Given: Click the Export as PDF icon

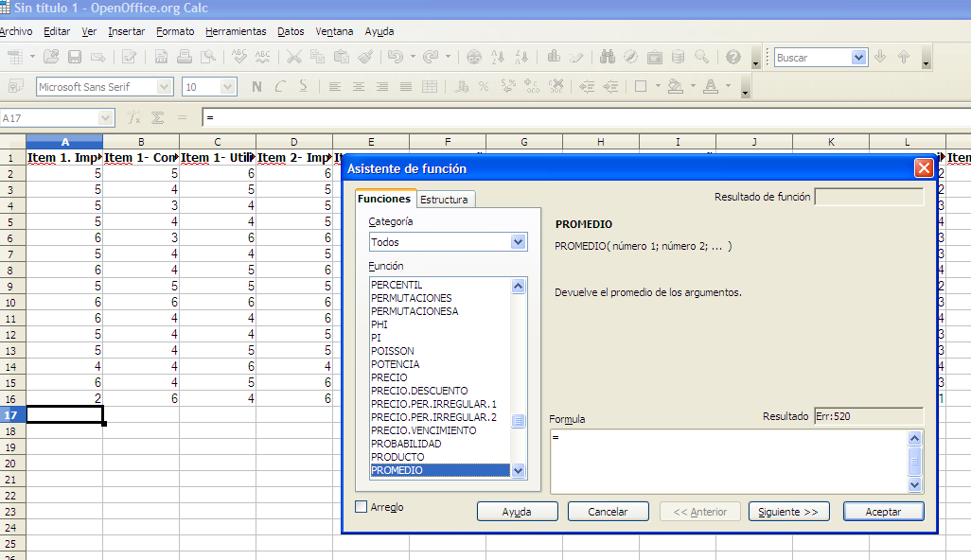Looking at the screenshot, I should [162, 58].
